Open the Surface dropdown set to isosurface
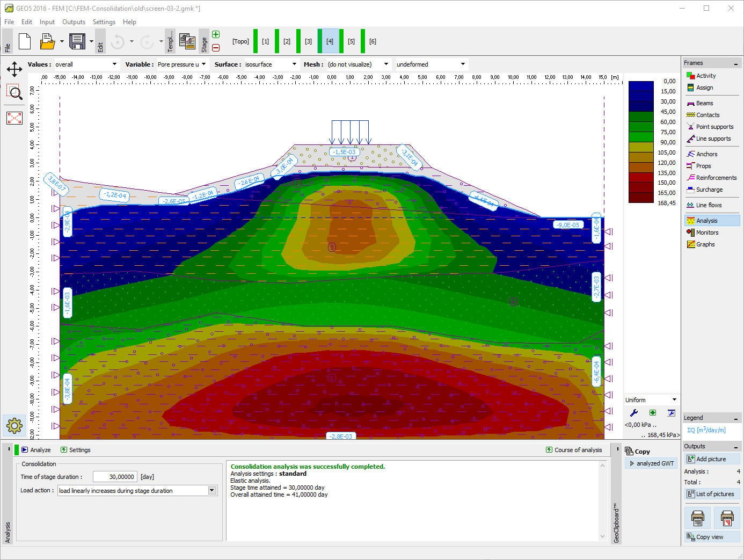 point(294,64)
